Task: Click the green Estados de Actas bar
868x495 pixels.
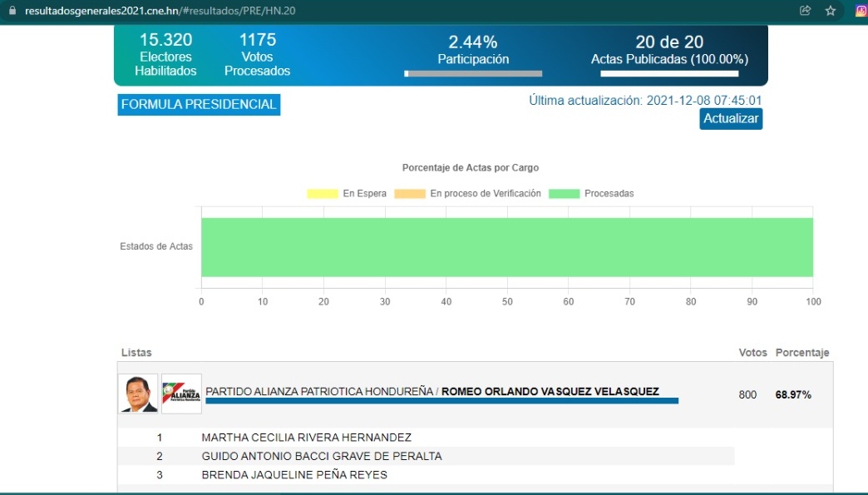Action: [x=507, y=247]
